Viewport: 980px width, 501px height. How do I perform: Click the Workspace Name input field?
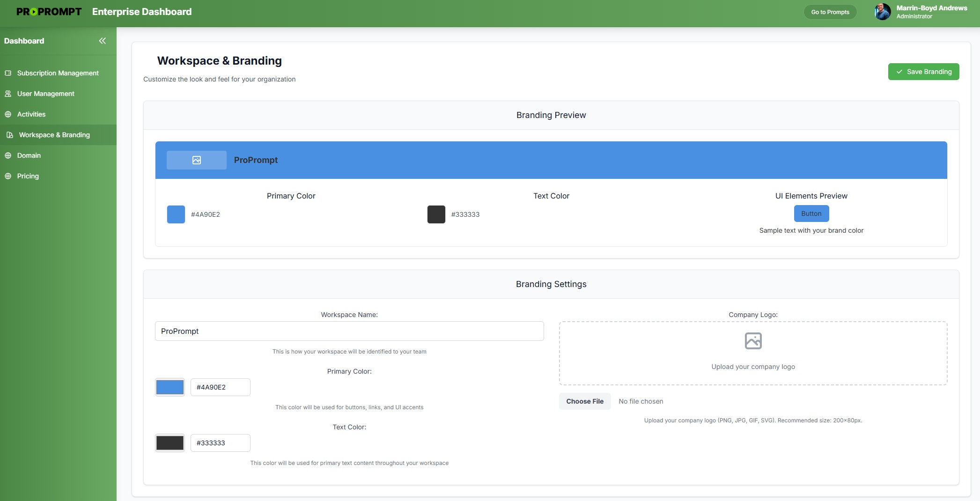tap(349, 331)
